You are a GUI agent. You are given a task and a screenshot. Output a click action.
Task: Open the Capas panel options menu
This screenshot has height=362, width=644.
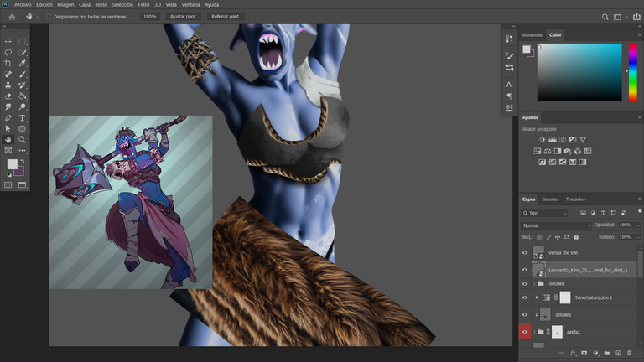click(640, 199)
